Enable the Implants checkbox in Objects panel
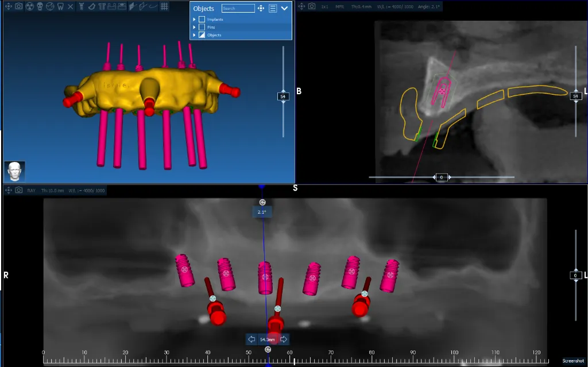588x367 pixels. pyautogui.click(x=202, y=20)
